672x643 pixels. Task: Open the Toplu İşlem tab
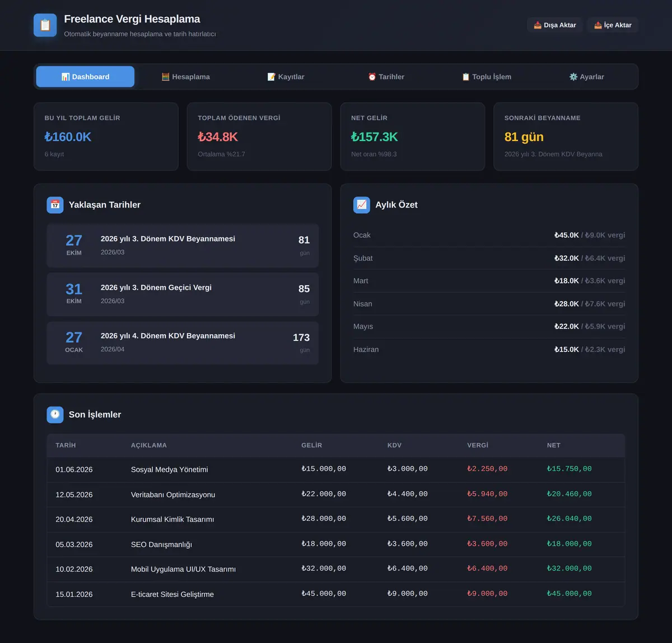pyautogui.click(x=486, y=77)
